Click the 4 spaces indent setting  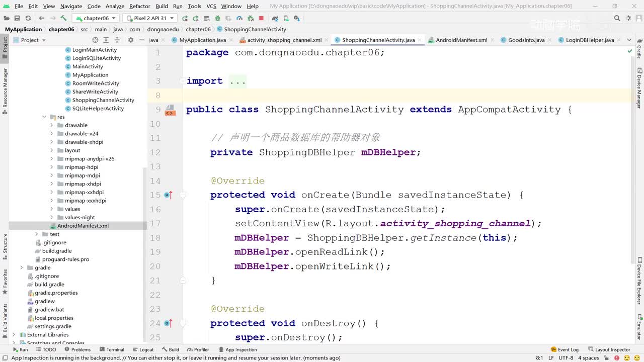tap(588, 358)
